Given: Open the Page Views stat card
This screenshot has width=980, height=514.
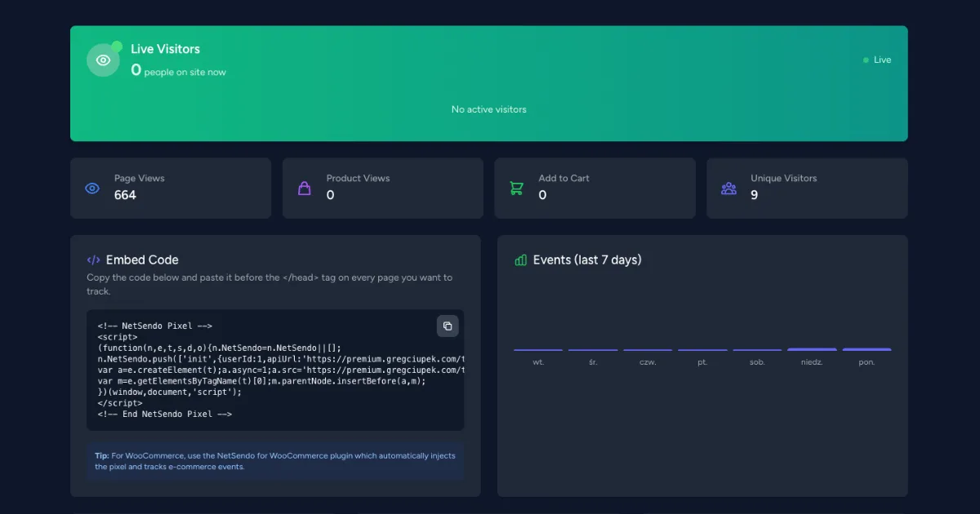Looking at the screenshot, I should (x=171, y=188).
